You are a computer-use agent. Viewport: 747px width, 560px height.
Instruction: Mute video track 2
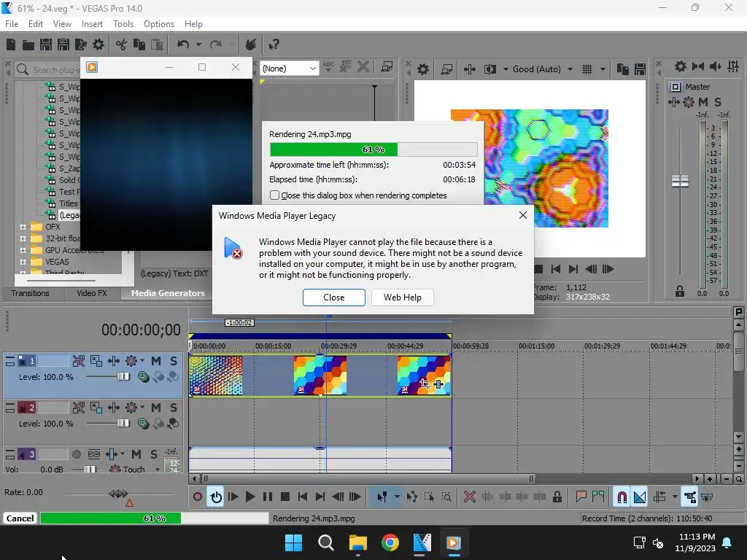(x=156, y=408)
